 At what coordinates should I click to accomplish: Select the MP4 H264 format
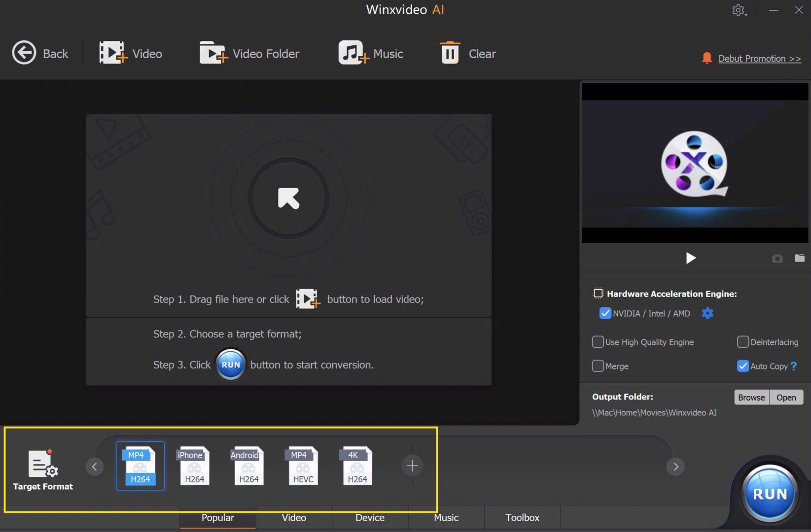coord(141,466)
